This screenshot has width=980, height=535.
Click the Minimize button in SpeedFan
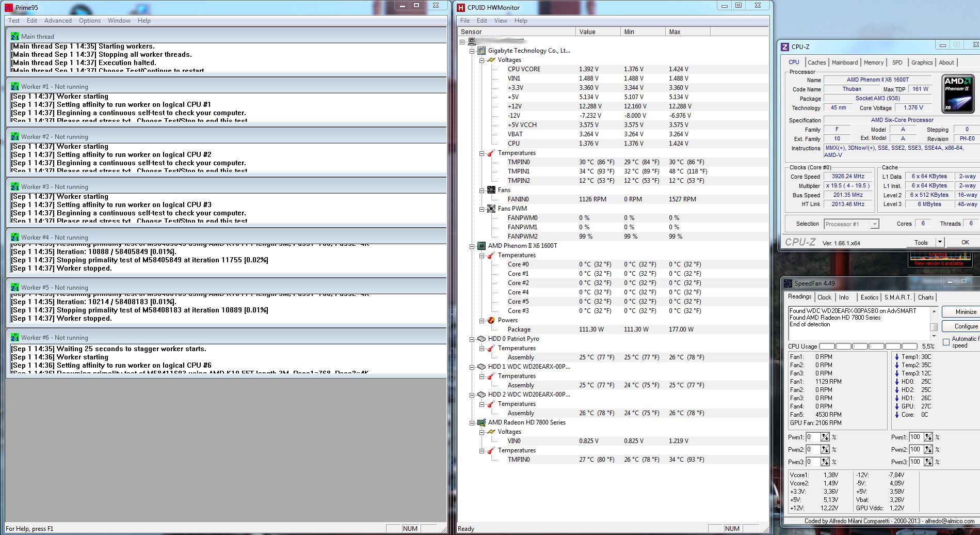961,312
